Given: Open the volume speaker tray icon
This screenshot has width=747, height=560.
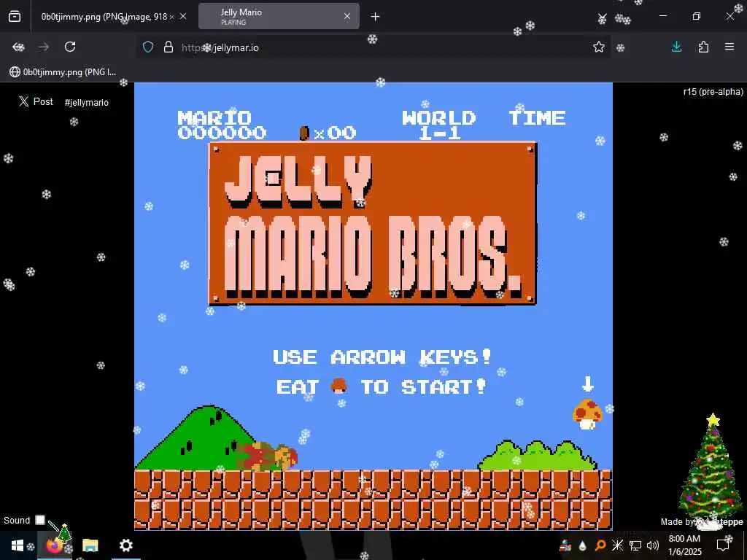Looking at the screenshot, I should pos(653,545).
